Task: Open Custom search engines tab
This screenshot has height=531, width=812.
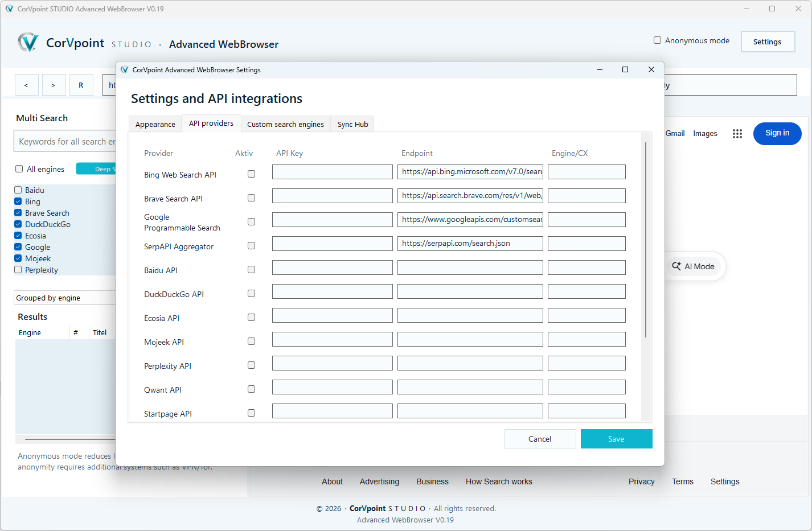Action: [x=285, y=124]
